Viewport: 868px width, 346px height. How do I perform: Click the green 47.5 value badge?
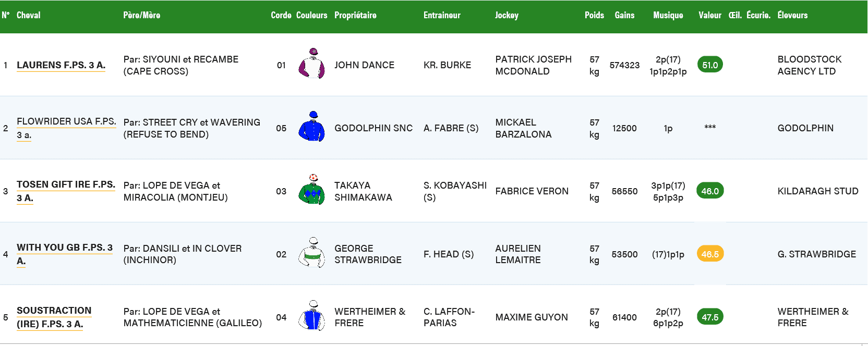tap(710, 317)
